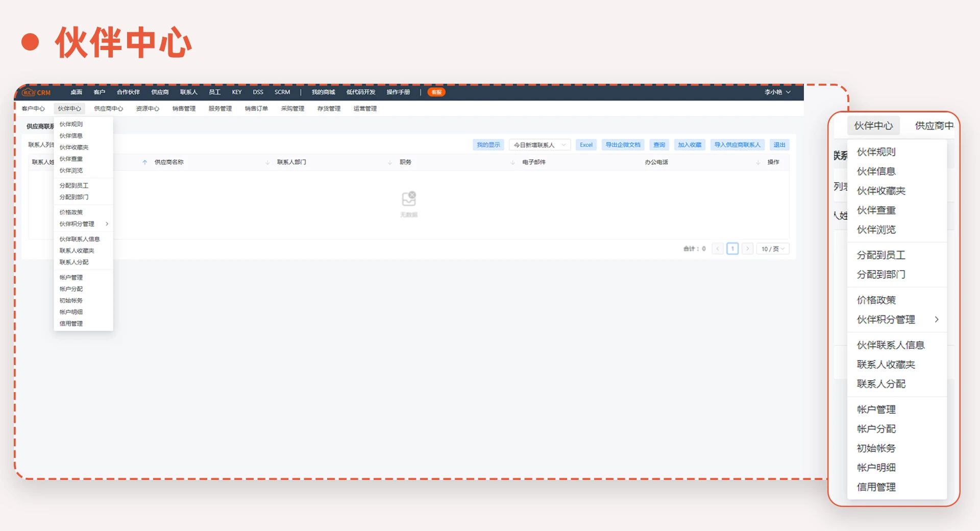The image size is (980, 531).
Task: Click the down sort arrow just before 电子邮件
Action: [x=512, y=162]
